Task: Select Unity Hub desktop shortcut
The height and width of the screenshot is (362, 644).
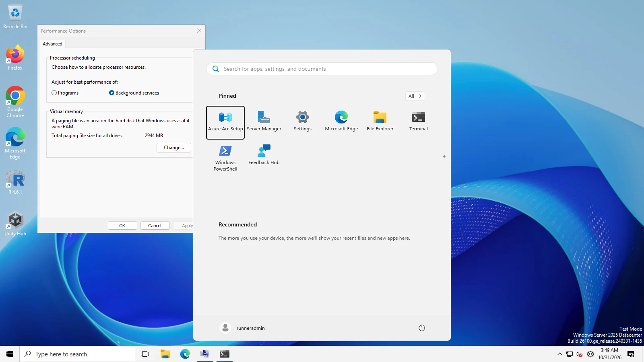Action: pos(15,224)
